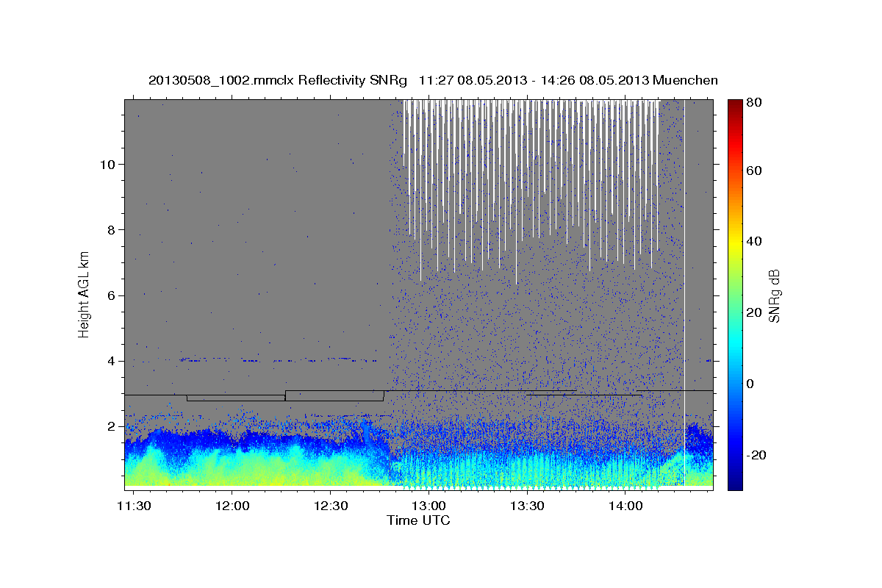Image resolution: width=882 pixels, height=588 pixels.
Task: Click the colorbar value 60
Action: (755, 171)
